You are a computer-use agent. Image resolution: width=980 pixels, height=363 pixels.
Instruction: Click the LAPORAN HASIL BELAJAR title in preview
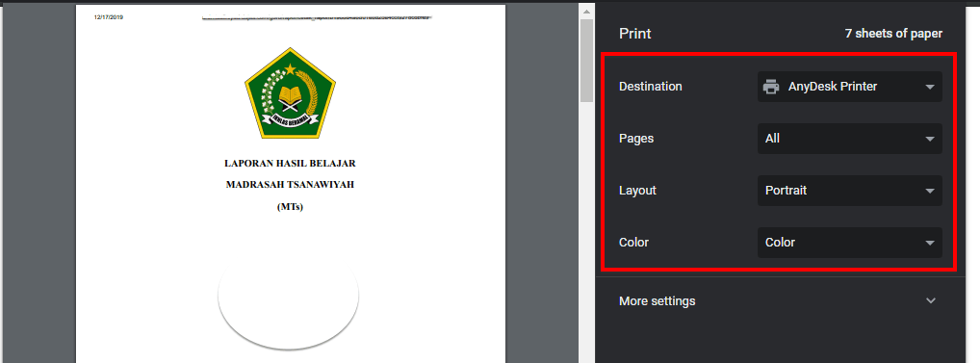coord(290,164)
